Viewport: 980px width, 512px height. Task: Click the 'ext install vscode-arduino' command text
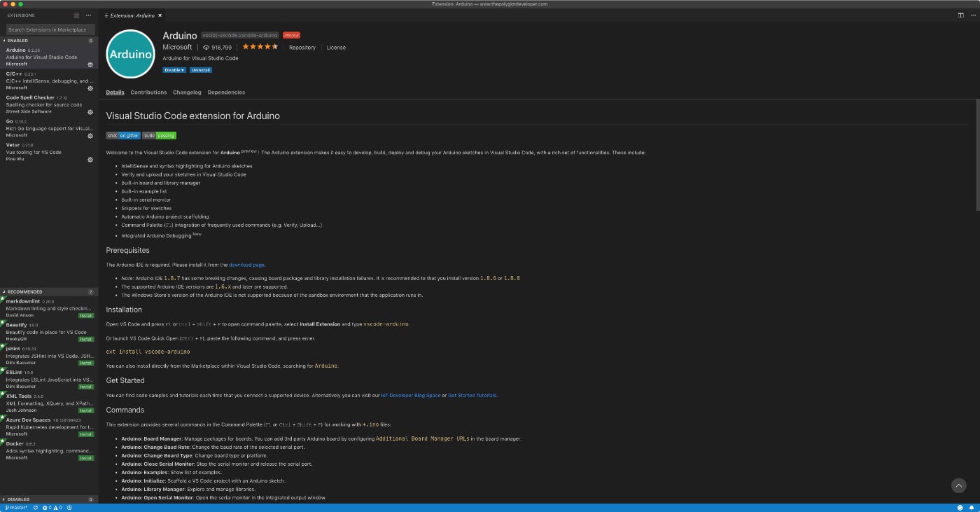(x=148, y=352)
